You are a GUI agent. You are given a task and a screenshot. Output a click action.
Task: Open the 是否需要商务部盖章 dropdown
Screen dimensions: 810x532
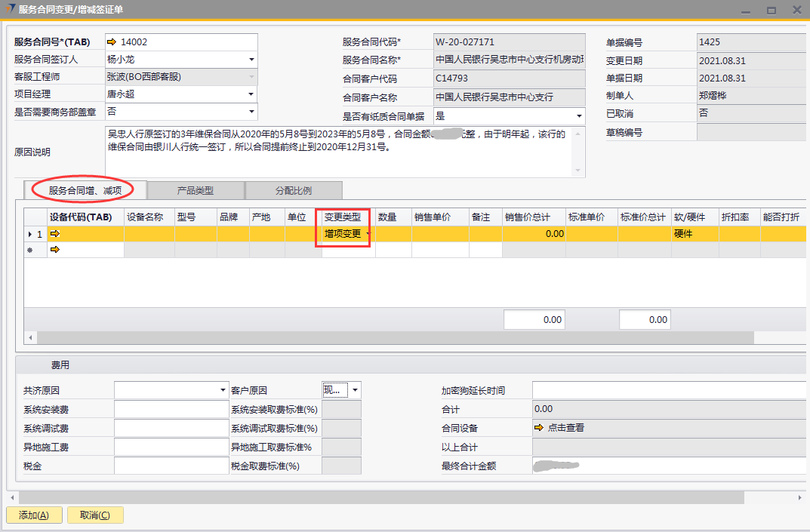coord(251,112)
